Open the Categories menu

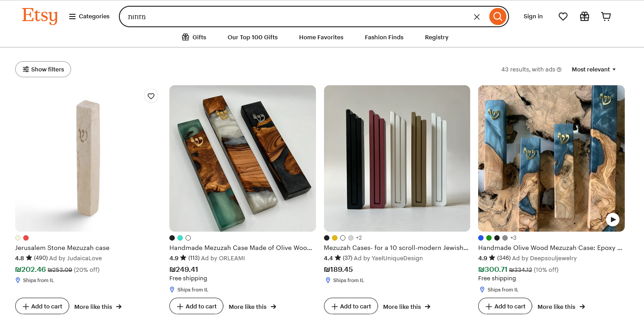89,17
